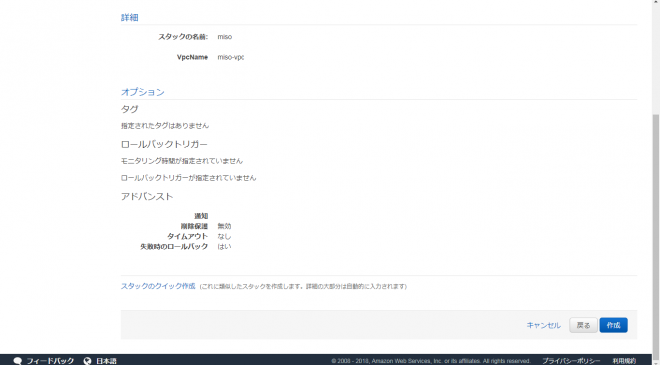Select the 失敗時のロールバック label
This screenshot has height=365, width=660.
174,246
